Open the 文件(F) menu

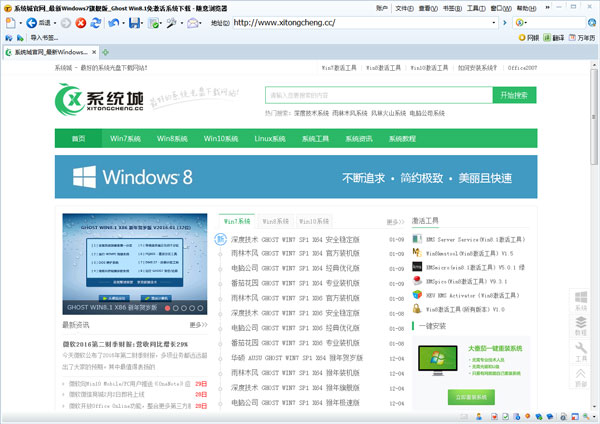coord(404,8)
